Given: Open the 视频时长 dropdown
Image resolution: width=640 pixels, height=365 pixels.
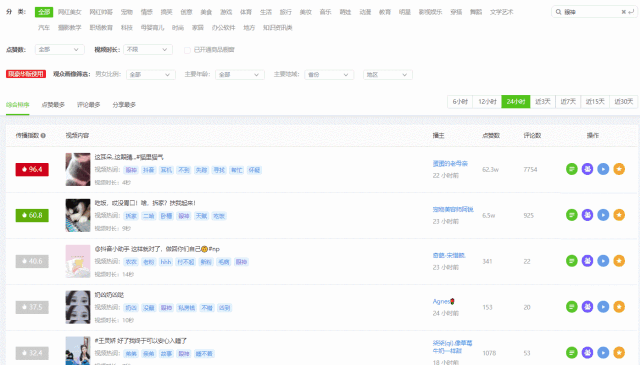Looking at the screenshot, I should pyautogui.click(x=148, y=49).
